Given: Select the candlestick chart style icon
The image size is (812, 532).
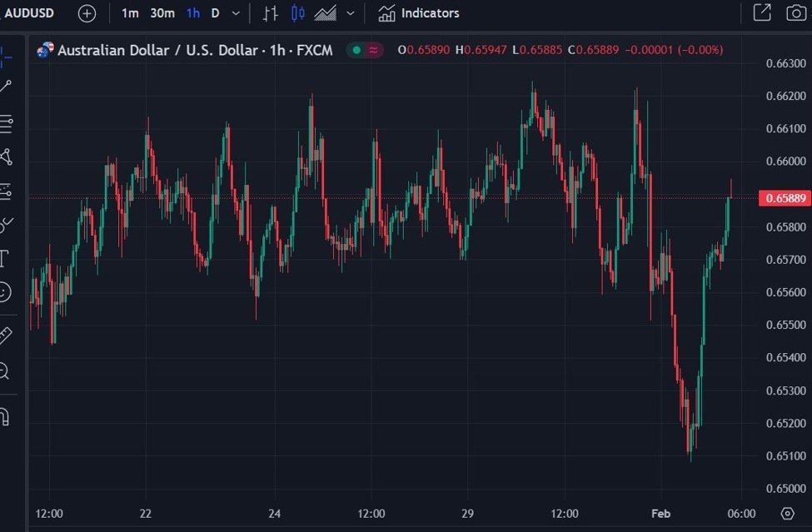Looking at the screenshot, I should tap(298, 13).
